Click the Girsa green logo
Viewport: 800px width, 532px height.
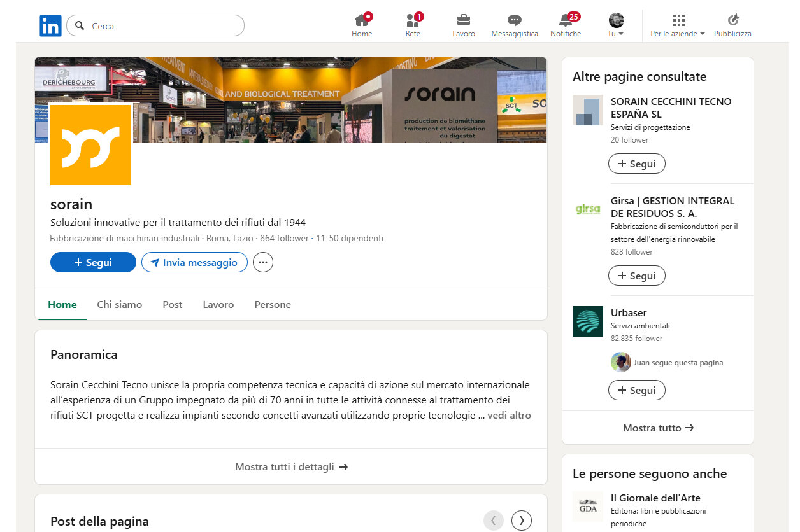(x=587, y=209)
